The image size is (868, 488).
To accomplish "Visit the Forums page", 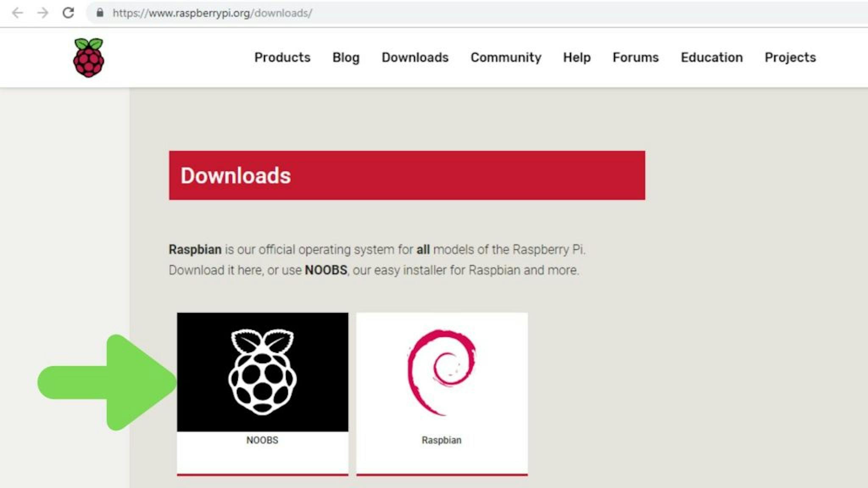I will (x=636, y=57).
